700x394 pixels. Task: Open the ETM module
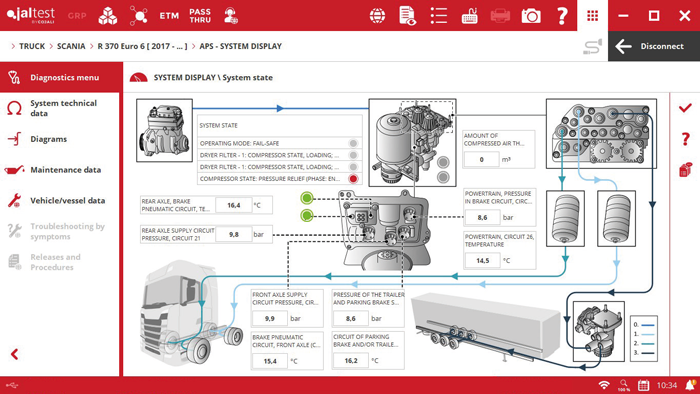point(169,16)
